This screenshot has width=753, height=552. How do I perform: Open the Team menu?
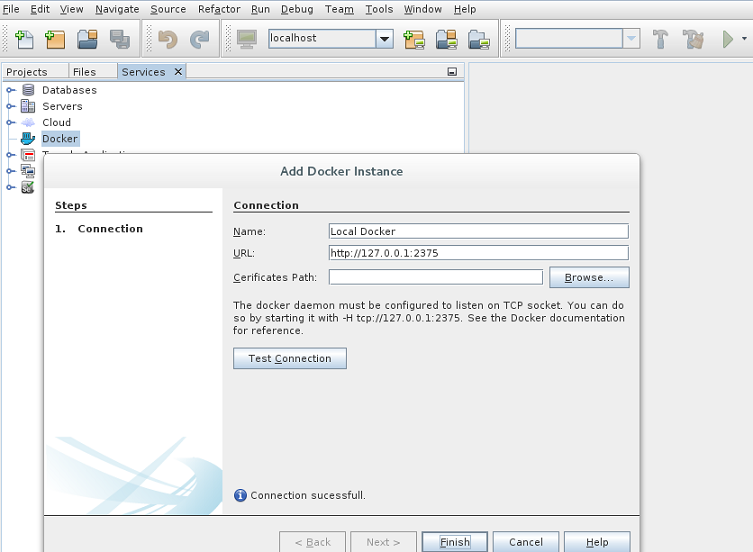[339, 9]
